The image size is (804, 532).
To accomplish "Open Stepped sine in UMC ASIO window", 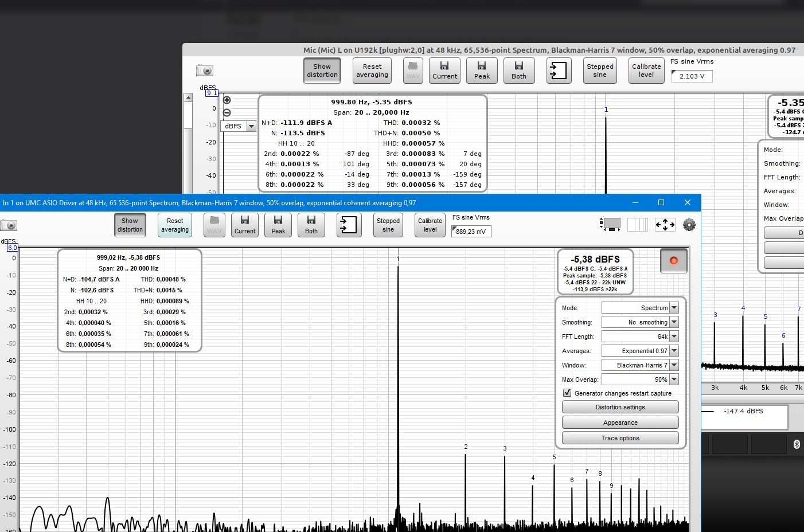I will (x=388, y=225).
